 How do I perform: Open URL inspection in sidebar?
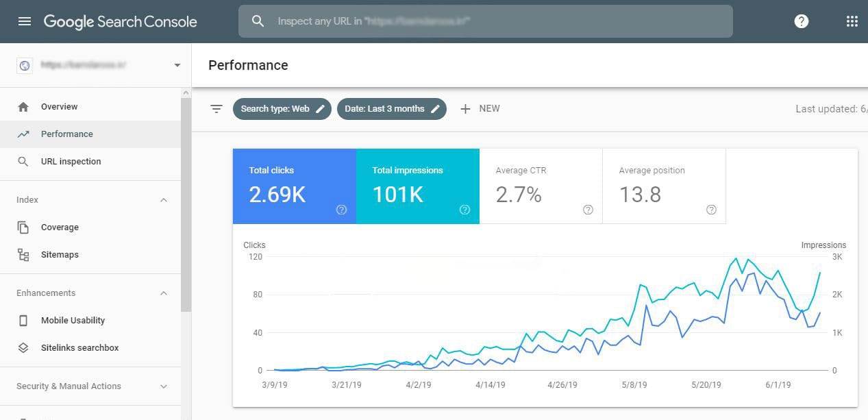point(71,162)
